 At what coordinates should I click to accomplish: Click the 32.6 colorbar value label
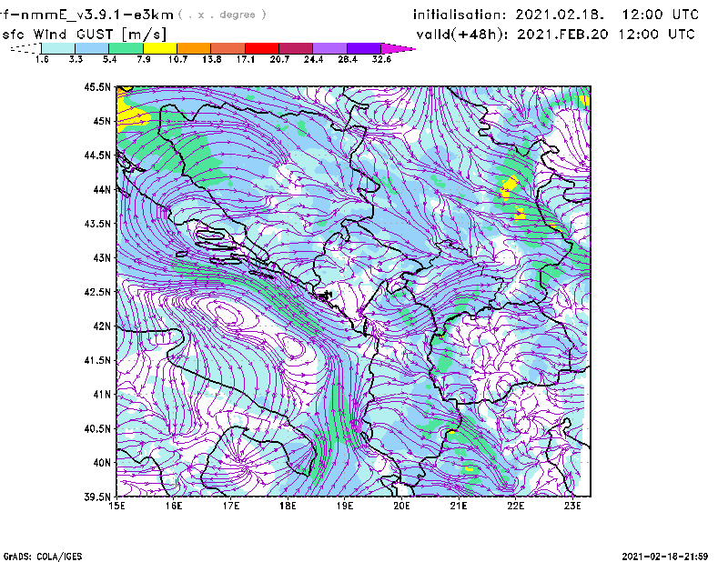click(381, 59)
